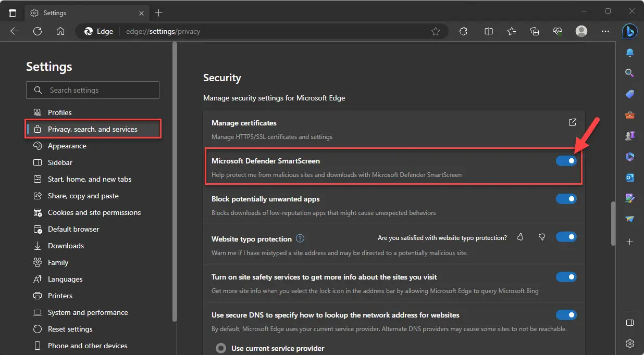Open the tab actions menu icon
644x355 pixels.
pos(13,12)
